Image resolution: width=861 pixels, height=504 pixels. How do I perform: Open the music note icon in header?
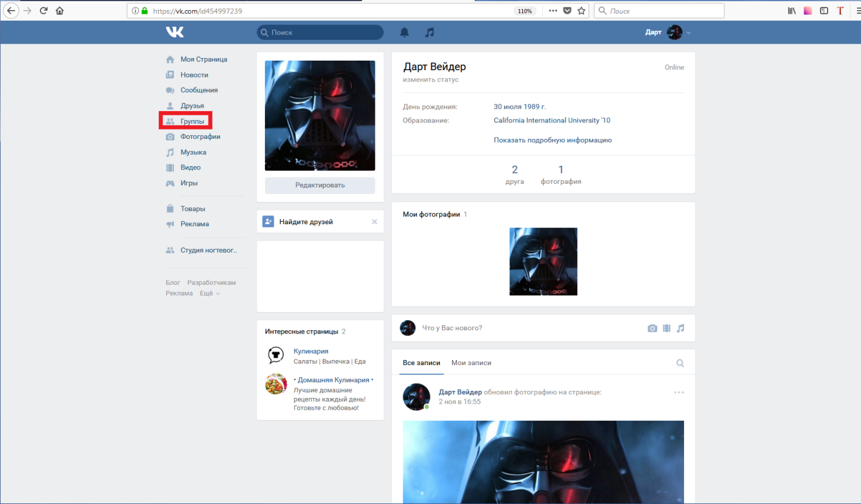point(430,32)
